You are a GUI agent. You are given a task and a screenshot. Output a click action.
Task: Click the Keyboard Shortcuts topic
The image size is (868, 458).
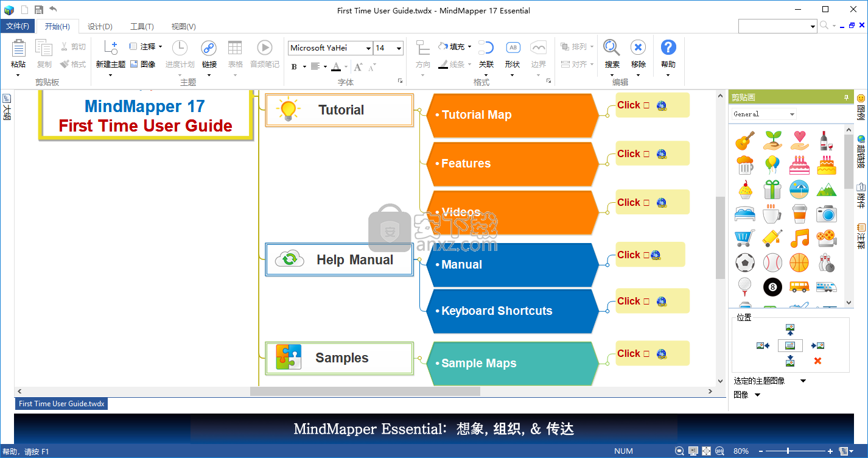513,311
